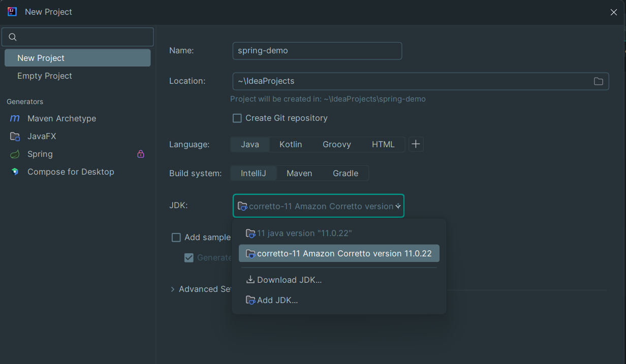Select Empty Project in sidebar
The image size is (626, 364).
78,76
